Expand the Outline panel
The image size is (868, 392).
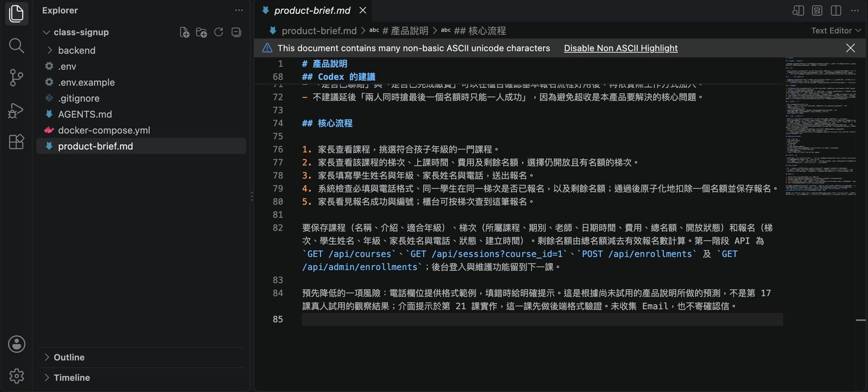point(141,357)
